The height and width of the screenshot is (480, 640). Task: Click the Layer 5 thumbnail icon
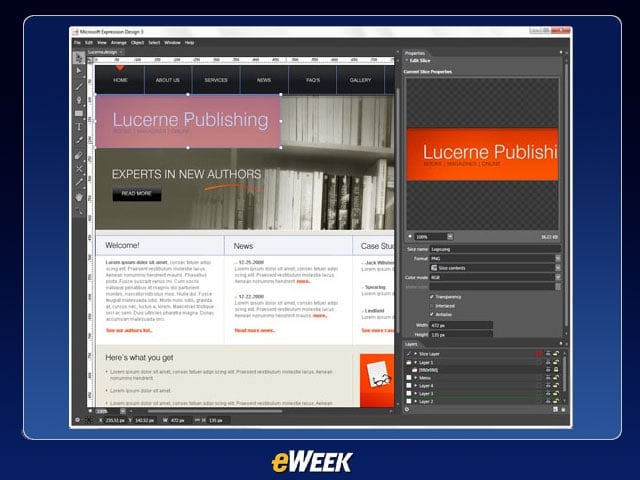pyautogui.click(x=409, y=362)
